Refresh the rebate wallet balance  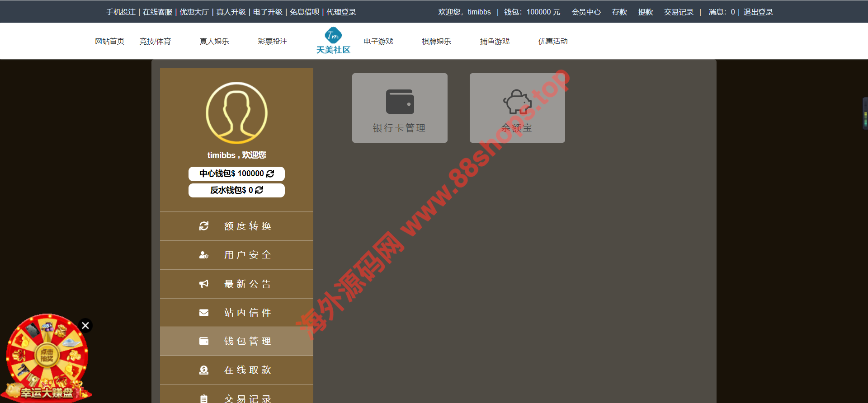[259, 190]
